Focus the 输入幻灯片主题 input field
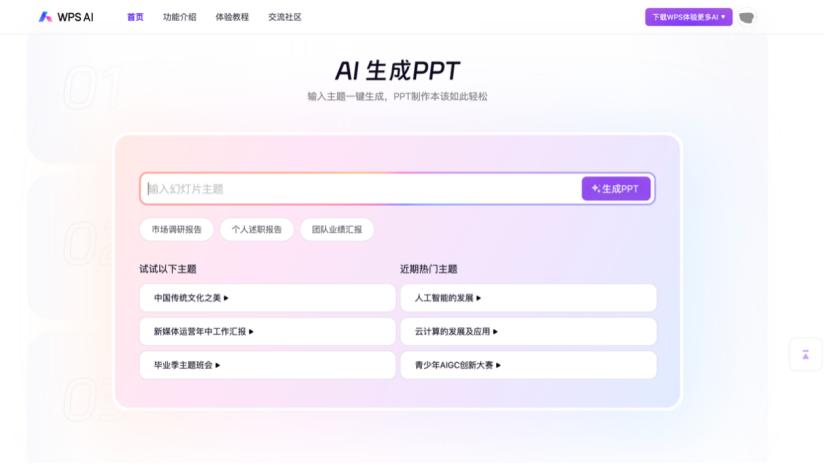 click(x=361, y=189)
